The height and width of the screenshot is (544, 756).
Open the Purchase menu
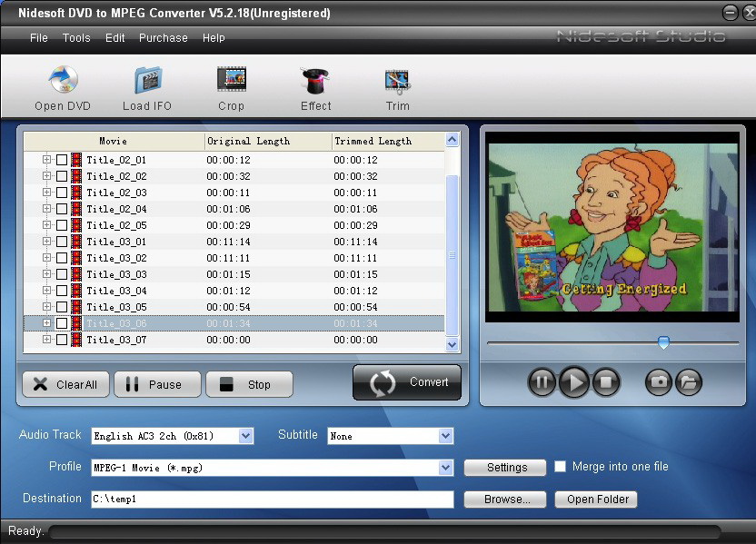tap(163, 38)
